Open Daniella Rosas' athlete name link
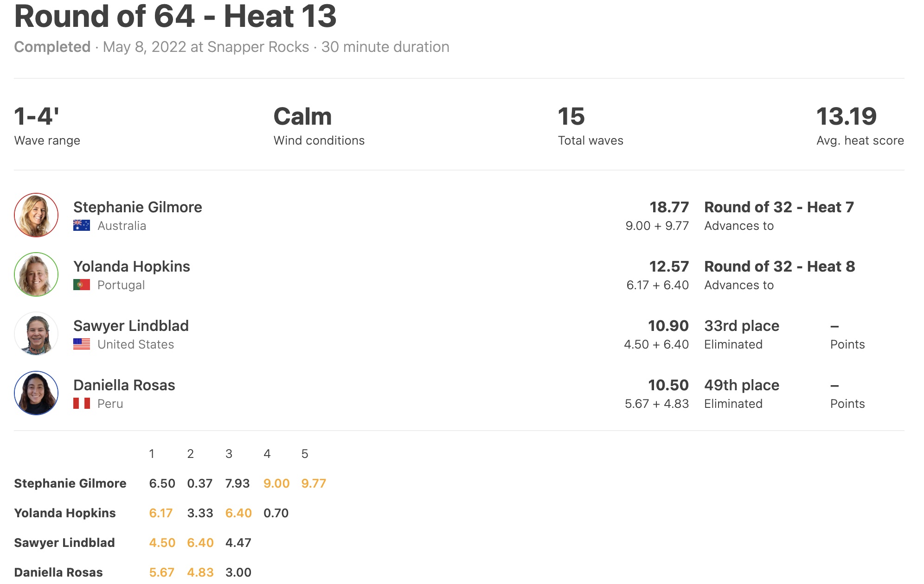The height and width of the screenshot is (584, 924). pos(124,385)
